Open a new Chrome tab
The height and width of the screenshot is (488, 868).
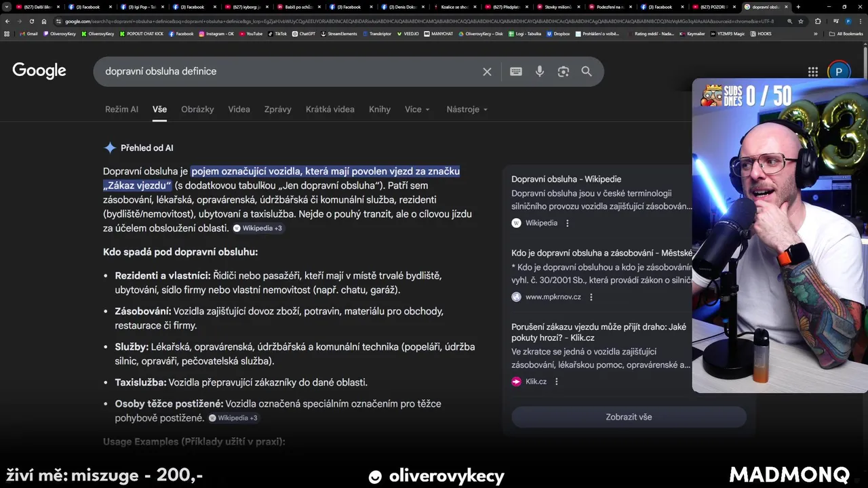click(x=798, y=7)
